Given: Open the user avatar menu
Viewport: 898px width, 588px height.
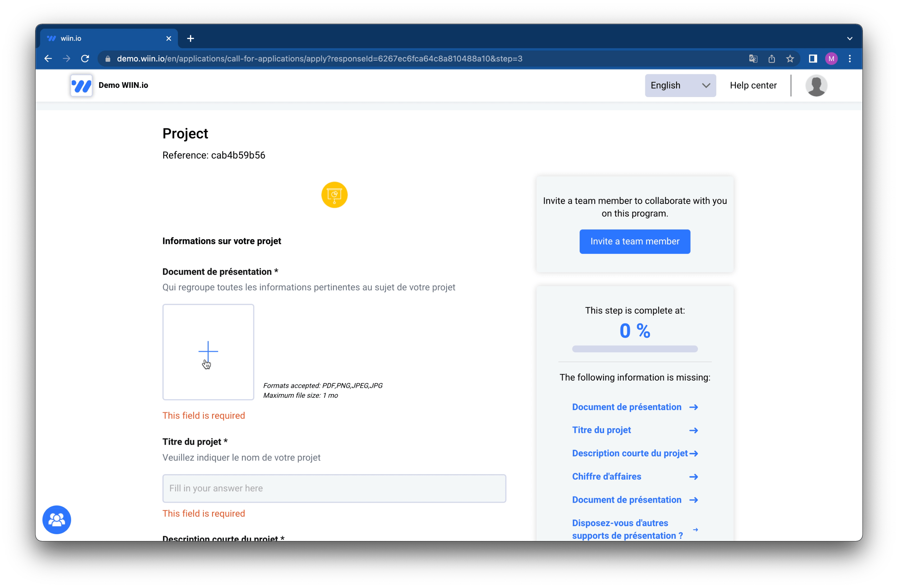Looking at the screenshot, I should 816,86.
